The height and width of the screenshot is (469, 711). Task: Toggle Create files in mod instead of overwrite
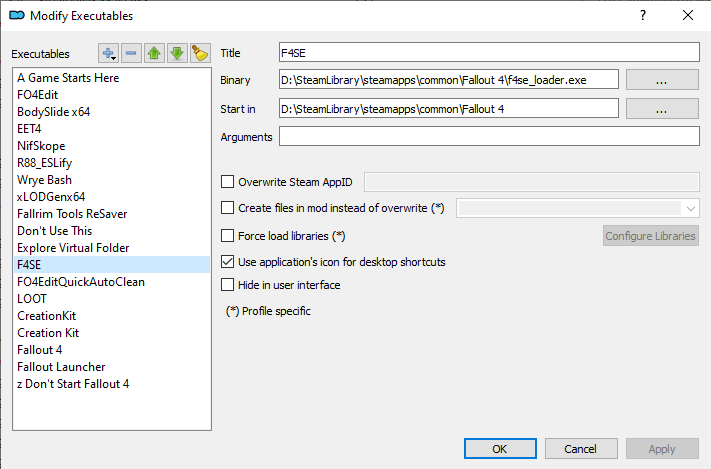click(227, 208)
